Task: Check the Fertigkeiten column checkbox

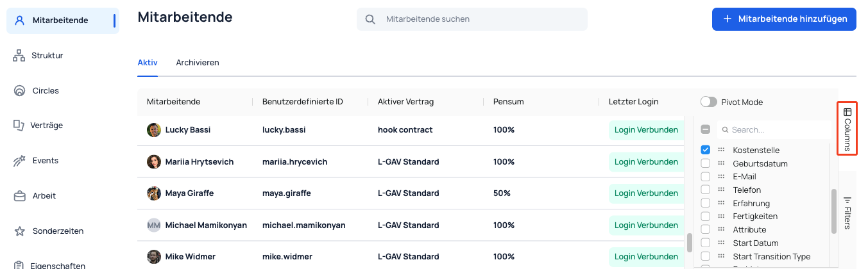Action: tap(706, 216)
